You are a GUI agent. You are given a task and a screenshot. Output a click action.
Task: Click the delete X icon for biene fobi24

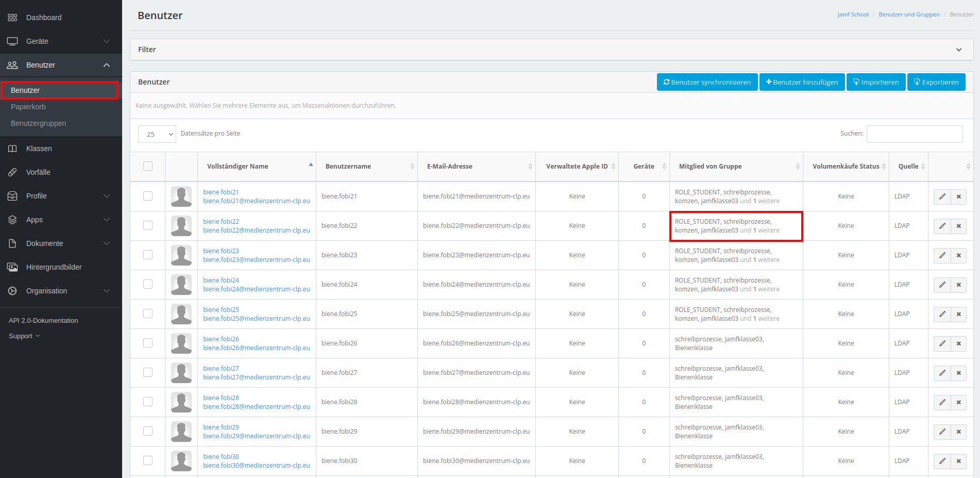958,285
